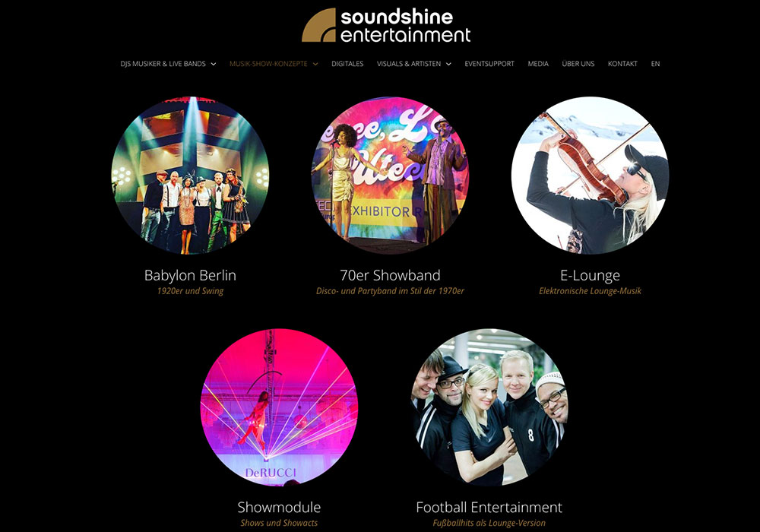Switch language to EN
This screenshot has height=532, width=760.
coord(655,64)
